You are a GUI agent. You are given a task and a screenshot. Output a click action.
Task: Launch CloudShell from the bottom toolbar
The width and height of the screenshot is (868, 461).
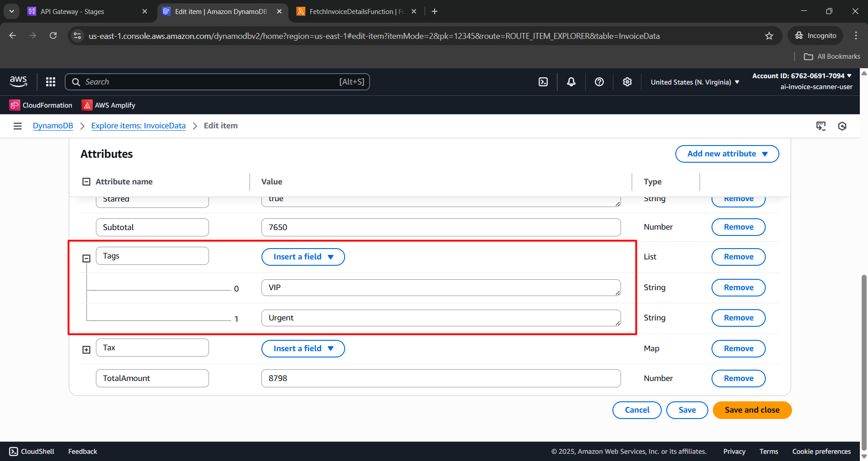[x=31, y=451]
